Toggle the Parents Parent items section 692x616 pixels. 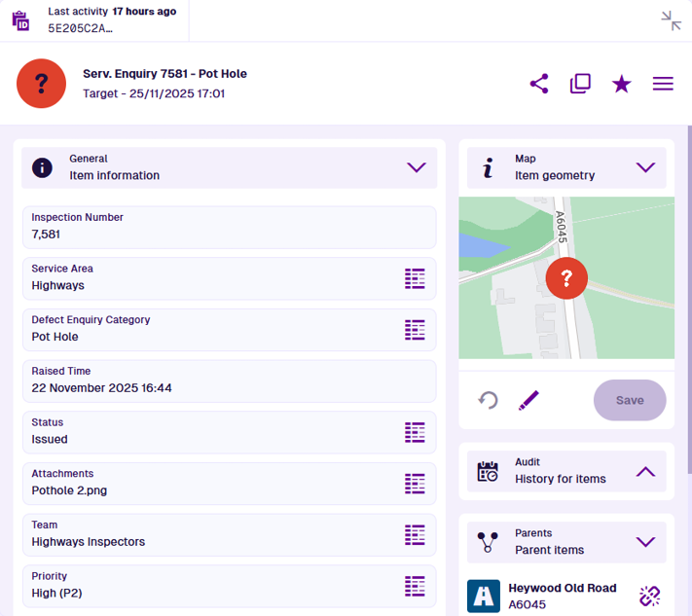645,542
